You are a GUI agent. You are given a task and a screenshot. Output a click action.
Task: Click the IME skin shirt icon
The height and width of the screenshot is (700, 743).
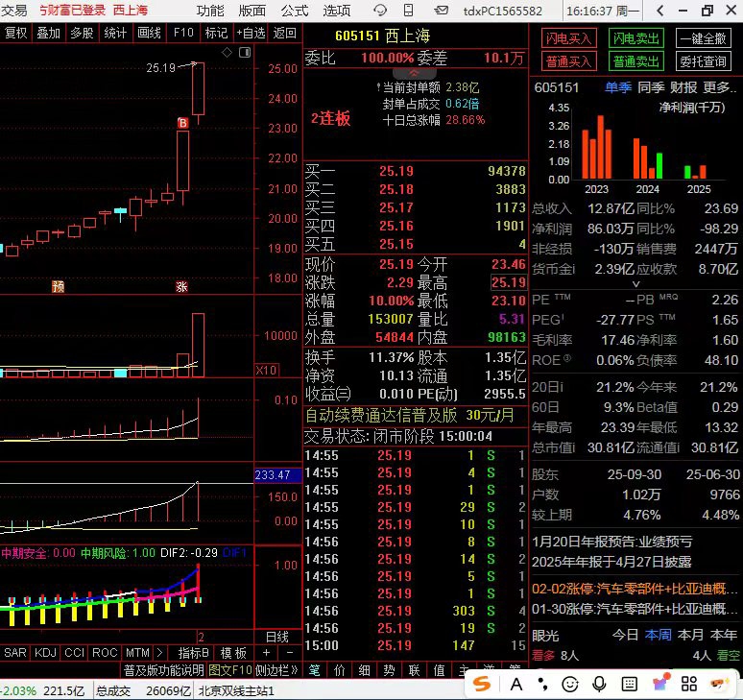661,683
